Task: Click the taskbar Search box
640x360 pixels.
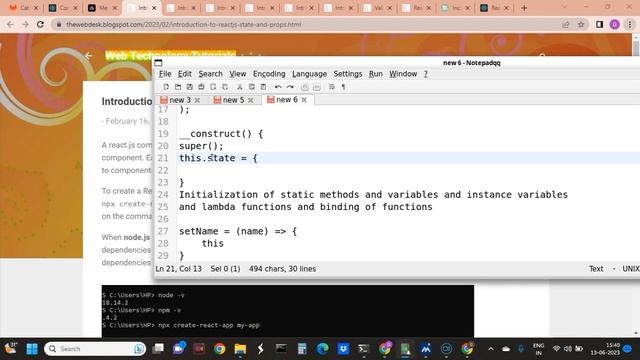Action: coord(95,349)
